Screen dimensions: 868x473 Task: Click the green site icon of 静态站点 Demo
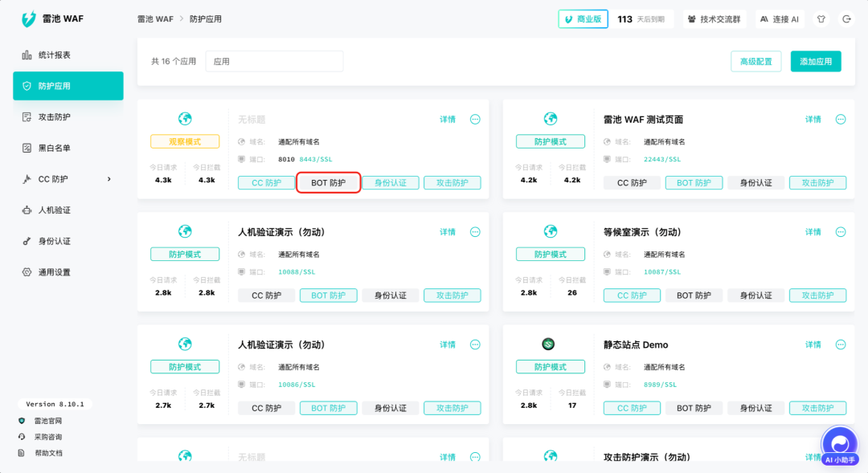click(x=548, y=344)
